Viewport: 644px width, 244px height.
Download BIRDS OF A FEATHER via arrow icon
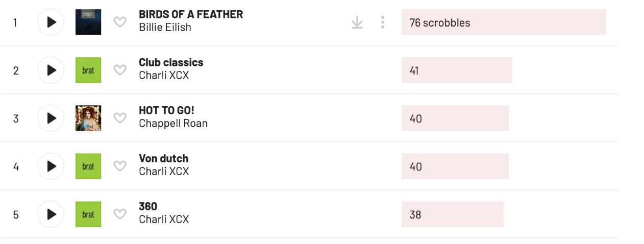[357, 22]
